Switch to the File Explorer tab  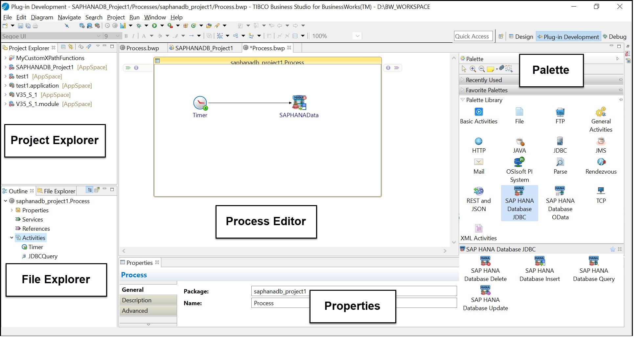pyautogui.click(x=56, y=191)
